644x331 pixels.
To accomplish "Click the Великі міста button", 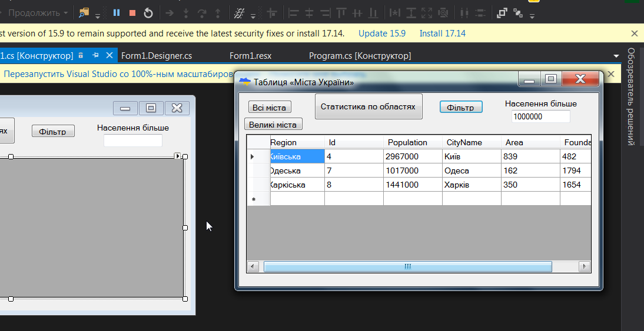I will coord(273,124).
